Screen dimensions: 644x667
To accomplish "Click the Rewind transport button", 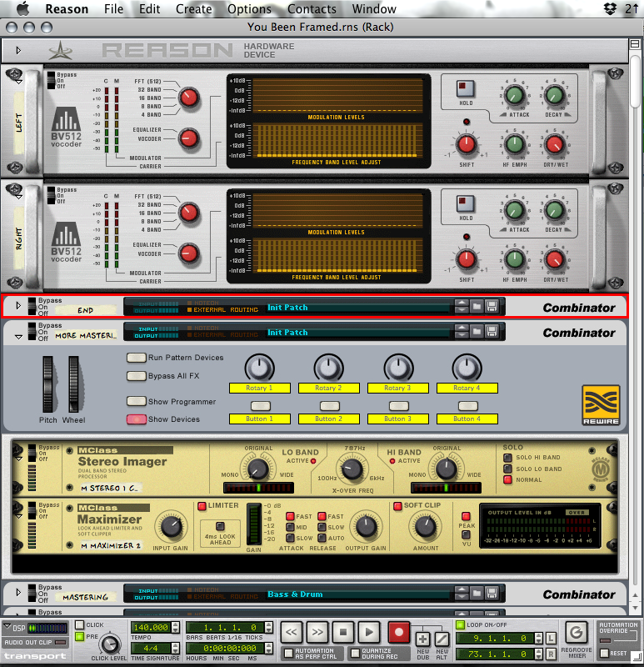I will [x=292, y=632].
